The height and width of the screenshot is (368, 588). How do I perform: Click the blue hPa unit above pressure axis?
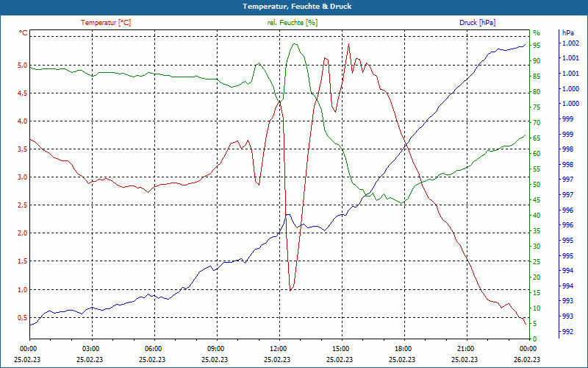pos(567,32)
